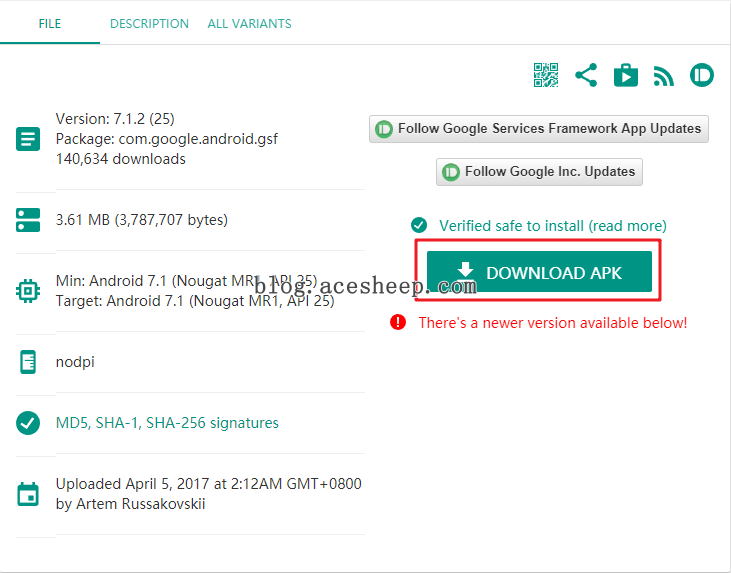Click the version info document icon
The image size is (731, 573).
[28, 139]
